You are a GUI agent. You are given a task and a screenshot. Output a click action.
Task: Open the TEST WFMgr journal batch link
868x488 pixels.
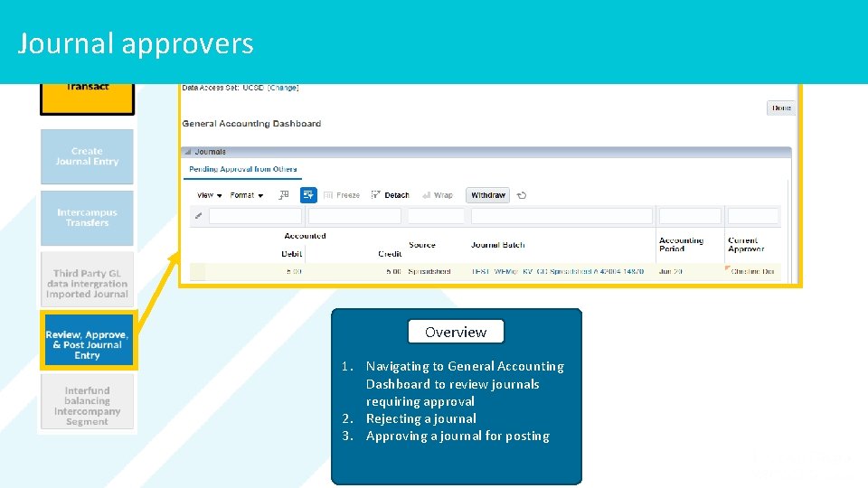(x=558, y=272)
